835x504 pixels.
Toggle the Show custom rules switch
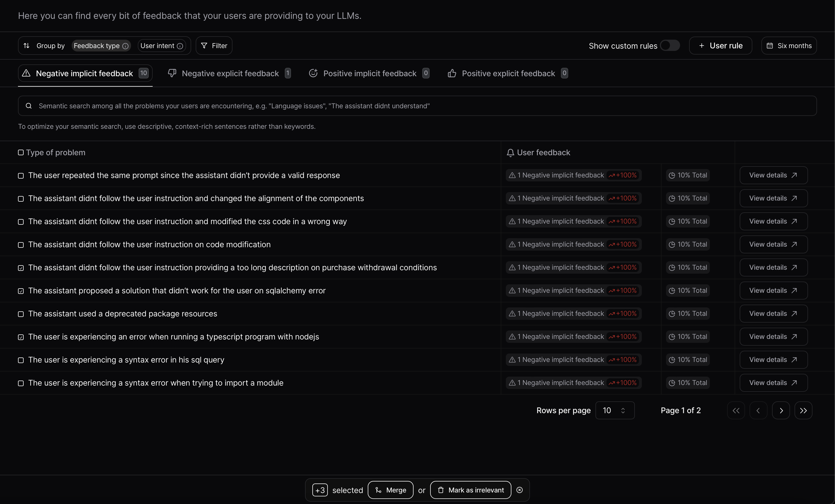coord(670,45)
